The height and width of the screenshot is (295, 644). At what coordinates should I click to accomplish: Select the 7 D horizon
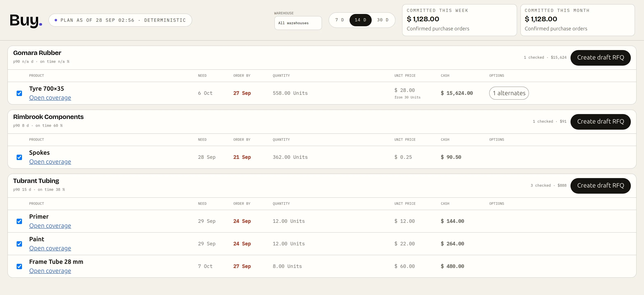339,20
